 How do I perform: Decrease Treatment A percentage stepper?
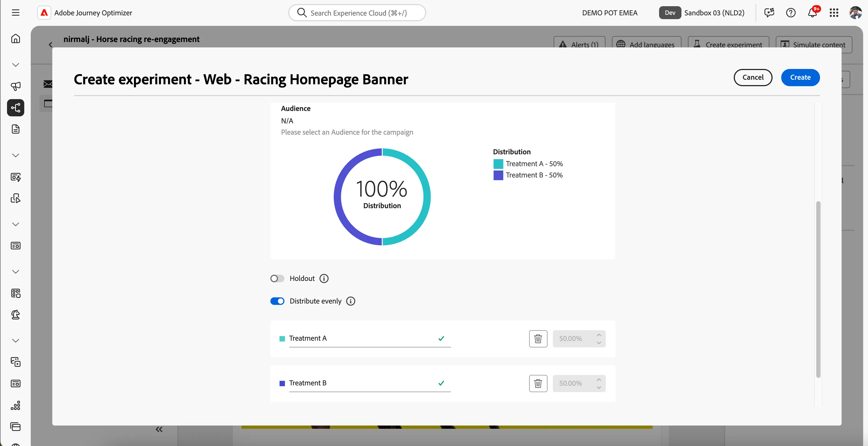point(599,343)
